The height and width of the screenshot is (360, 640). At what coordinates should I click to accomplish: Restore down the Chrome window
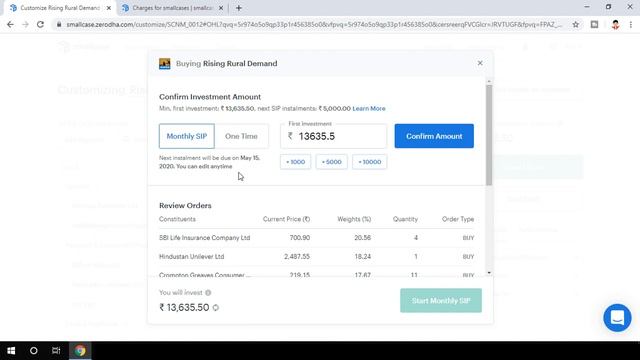(608, 7)
